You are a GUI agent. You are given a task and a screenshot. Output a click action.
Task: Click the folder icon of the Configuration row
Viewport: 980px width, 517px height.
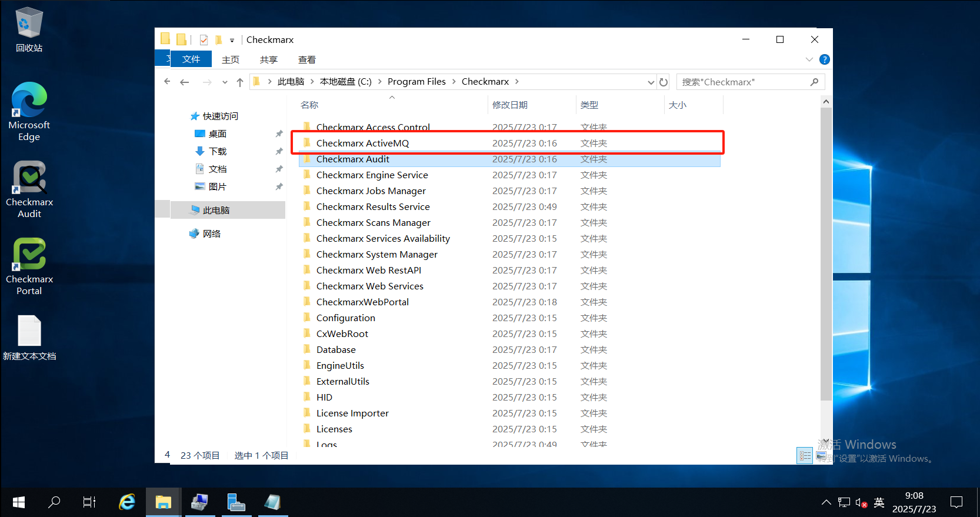point(306,318)
